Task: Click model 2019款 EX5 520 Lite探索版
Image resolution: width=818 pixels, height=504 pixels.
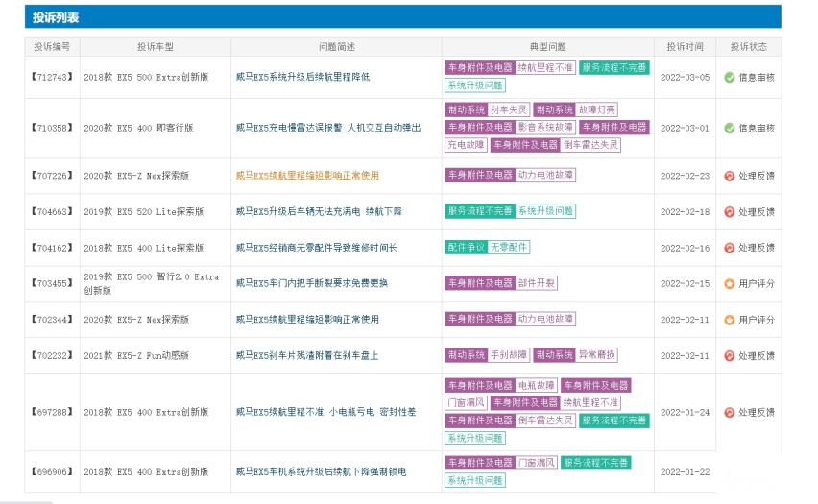Action: [x=143, y=211]
